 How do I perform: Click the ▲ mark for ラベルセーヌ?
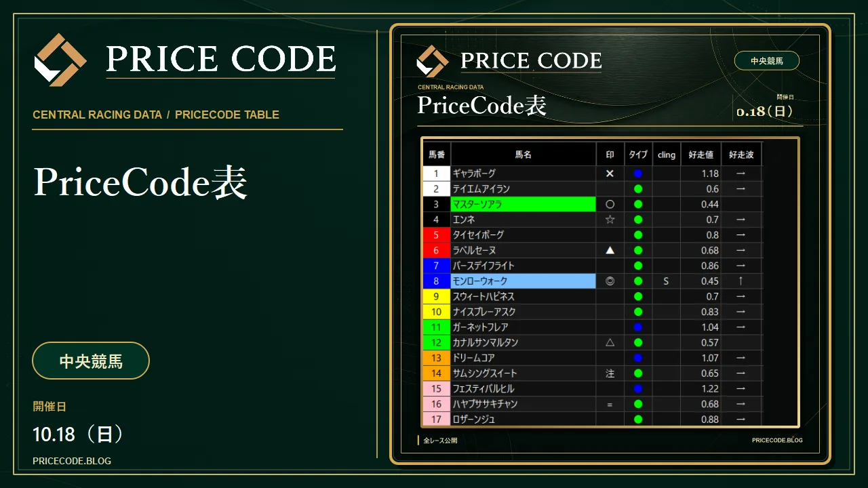point(610,250)
